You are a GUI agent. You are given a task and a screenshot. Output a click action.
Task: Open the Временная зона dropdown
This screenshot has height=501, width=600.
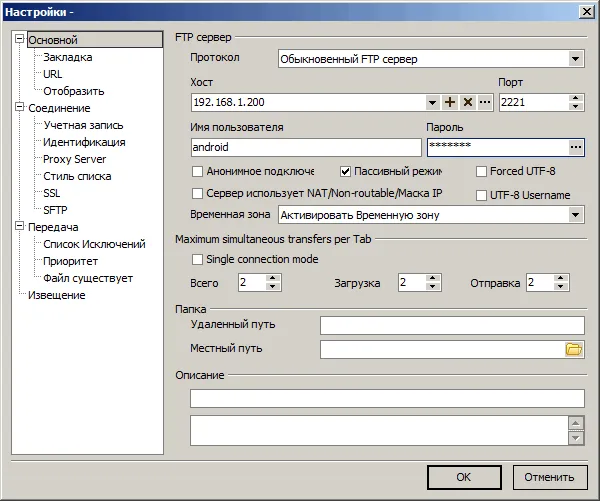click(x=576, y=214)
